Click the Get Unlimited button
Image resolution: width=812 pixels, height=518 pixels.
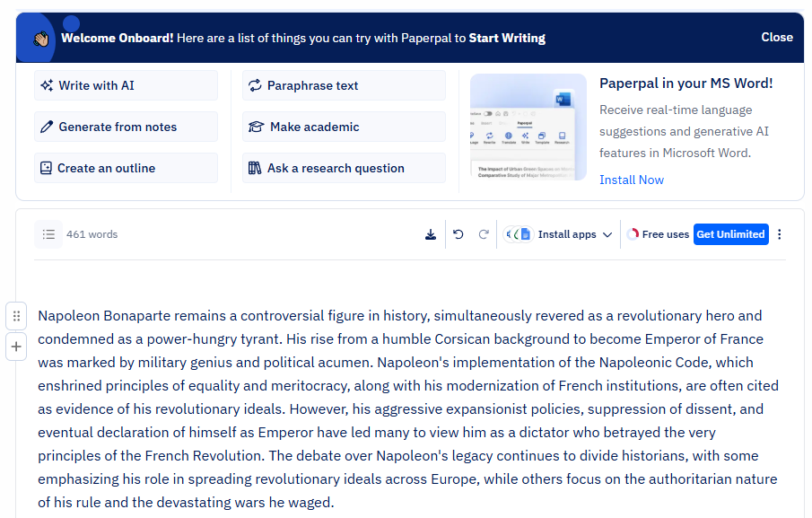click(730, 234)
